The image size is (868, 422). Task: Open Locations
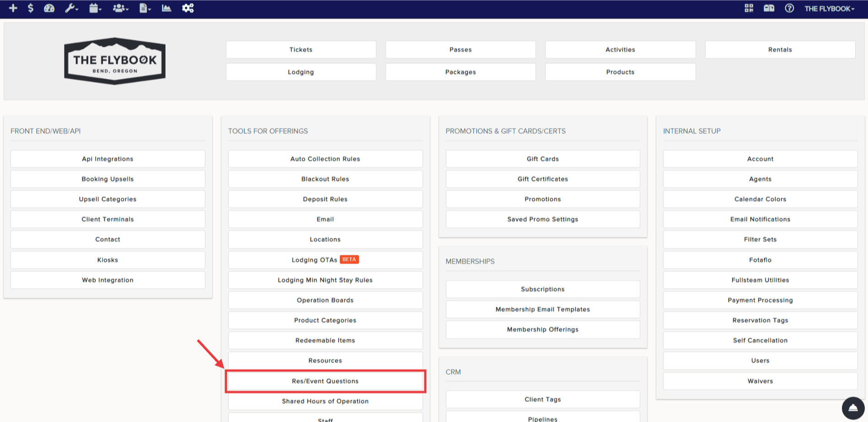click(325, 240)
